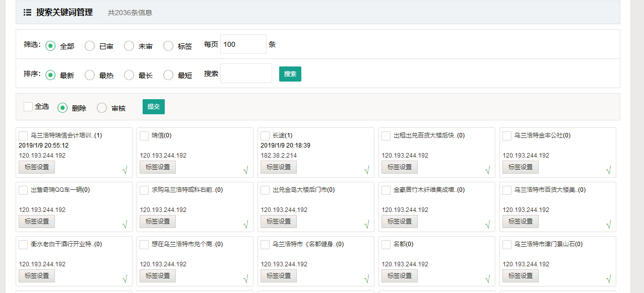Sort by 最热 radio option
The image size is (644, 293).
point(90,75)
